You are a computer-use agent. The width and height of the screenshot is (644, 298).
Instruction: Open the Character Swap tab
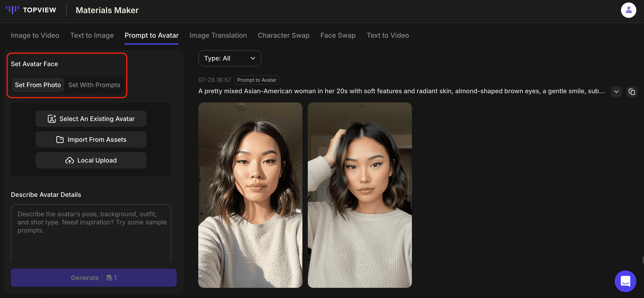point(283,35)
